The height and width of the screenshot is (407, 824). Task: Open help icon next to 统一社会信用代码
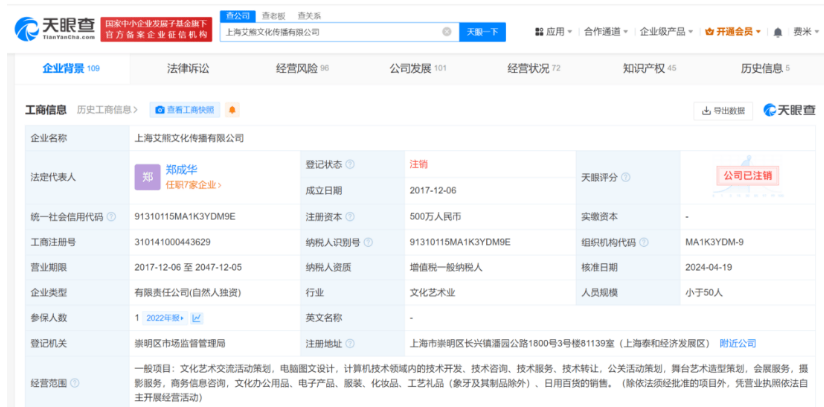[111, 217]
